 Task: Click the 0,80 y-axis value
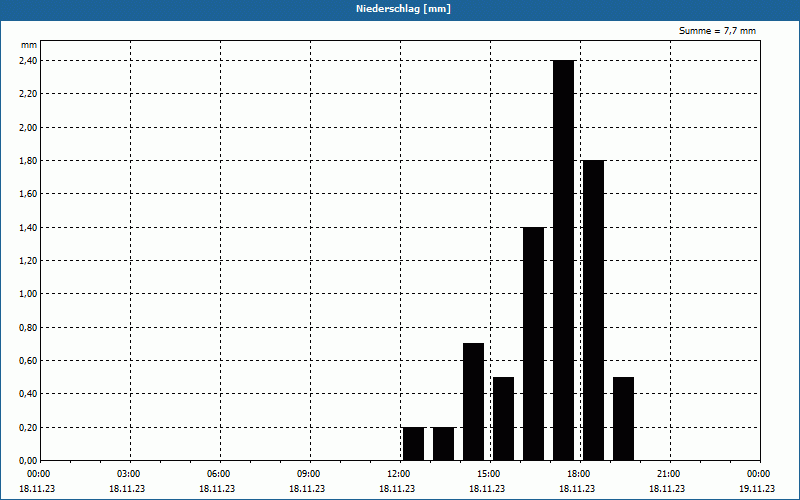[28, 328]
